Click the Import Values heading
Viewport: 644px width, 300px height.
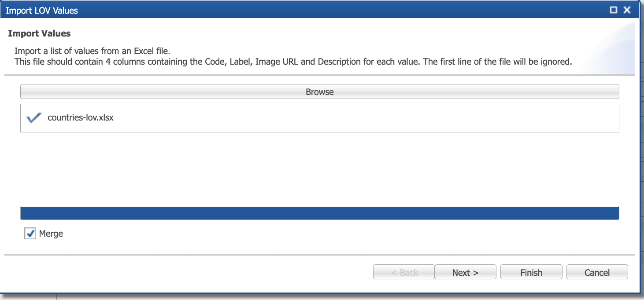[40, 33]
